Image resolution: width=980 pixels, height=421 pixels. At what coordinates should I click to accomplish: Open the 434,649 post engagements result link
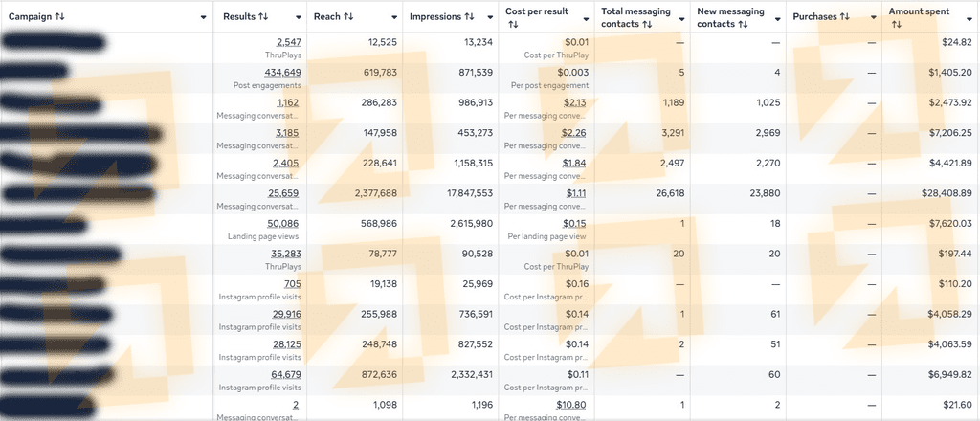click(283, 73)
